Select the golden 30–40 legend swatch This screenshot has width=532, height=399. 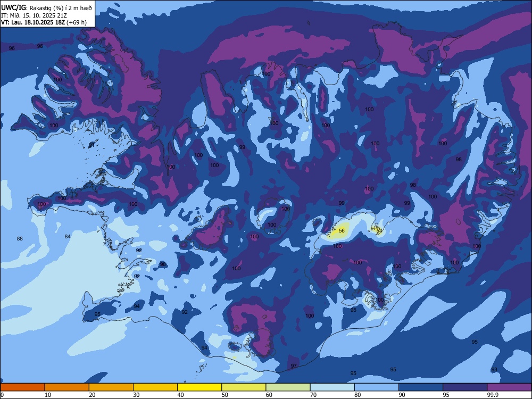point(155,387)
